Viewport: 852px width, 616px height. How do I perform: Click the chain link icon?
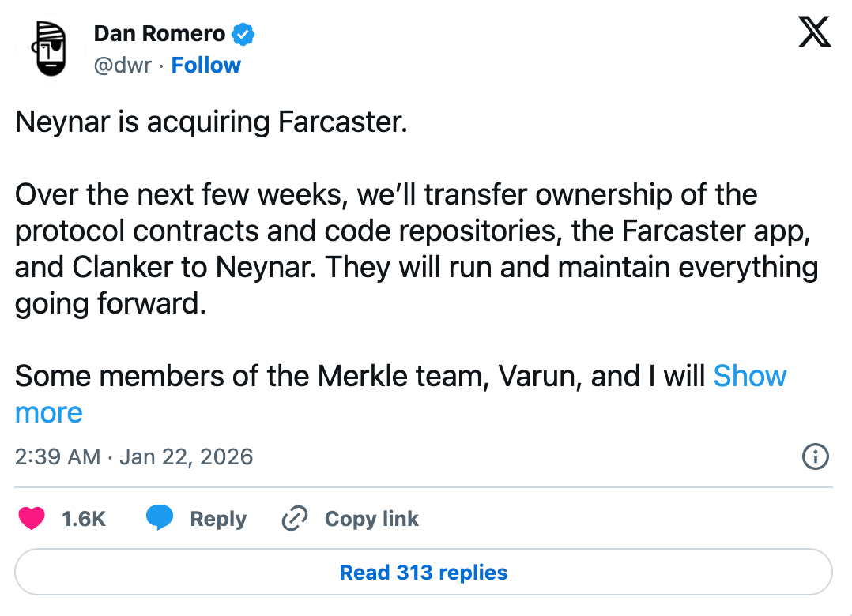(294, 519)
